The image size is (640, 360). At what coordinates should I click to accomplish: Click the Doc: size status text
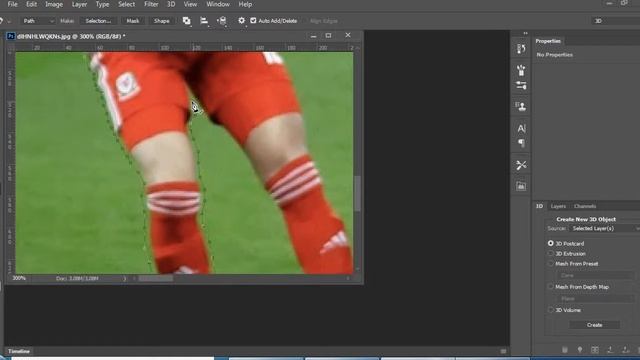pyautogui.click(x=77, y=278)
